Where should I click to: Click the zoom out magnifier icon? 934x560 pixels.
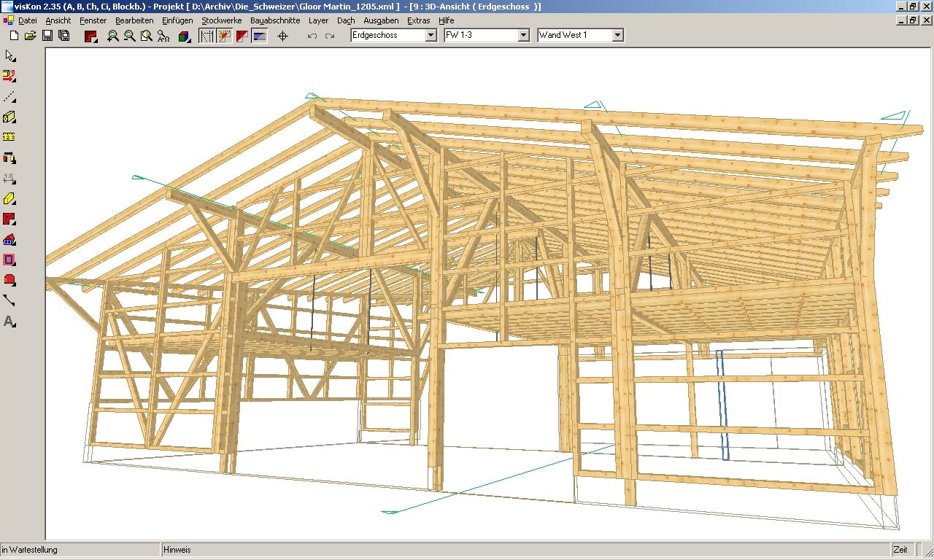pyautogui.click(x=130, y=36)
